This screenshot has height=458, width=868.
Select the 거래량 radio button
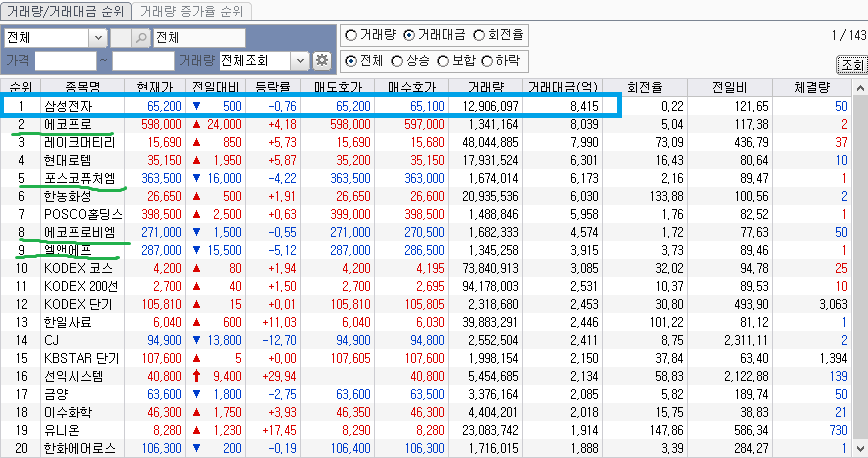[350, 35]
